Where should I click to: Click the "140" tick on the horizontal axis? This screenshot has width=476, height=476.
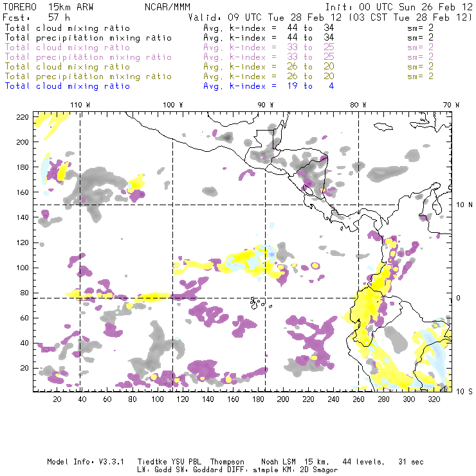pyautogui.click(x=208, y=399)
